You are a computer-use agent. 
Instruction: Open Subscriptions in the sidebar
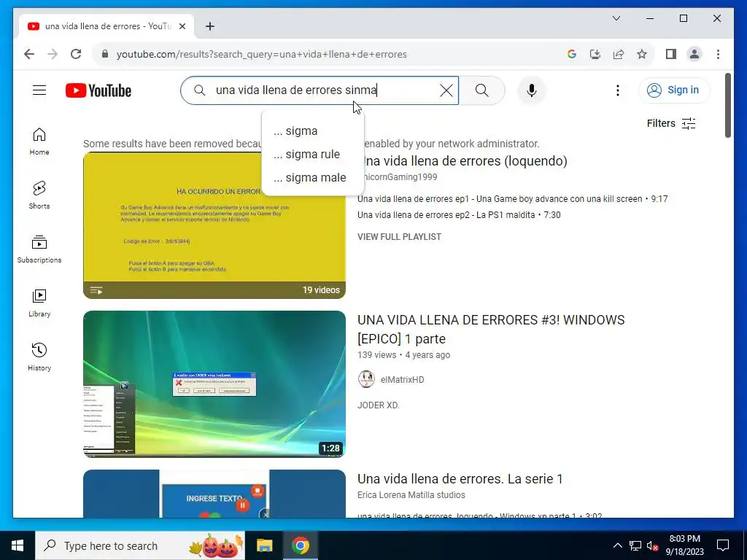click(x=39, y=249)
